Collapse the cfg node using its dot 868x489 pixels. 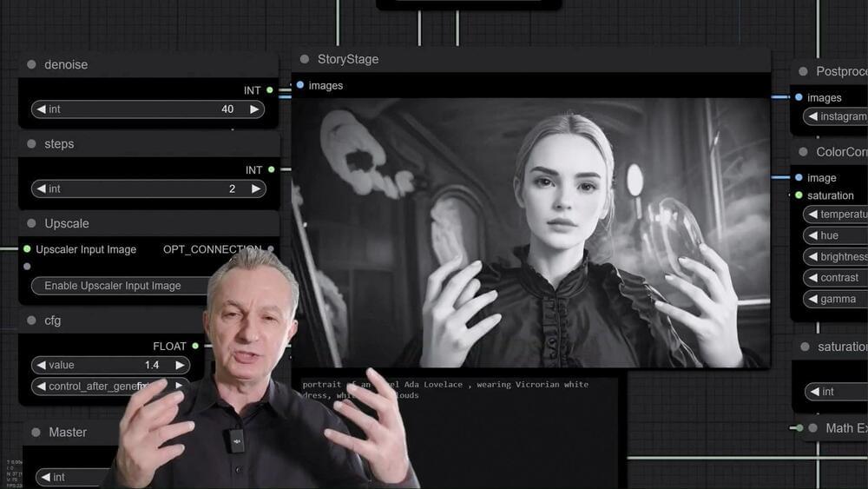pos(31,320)
